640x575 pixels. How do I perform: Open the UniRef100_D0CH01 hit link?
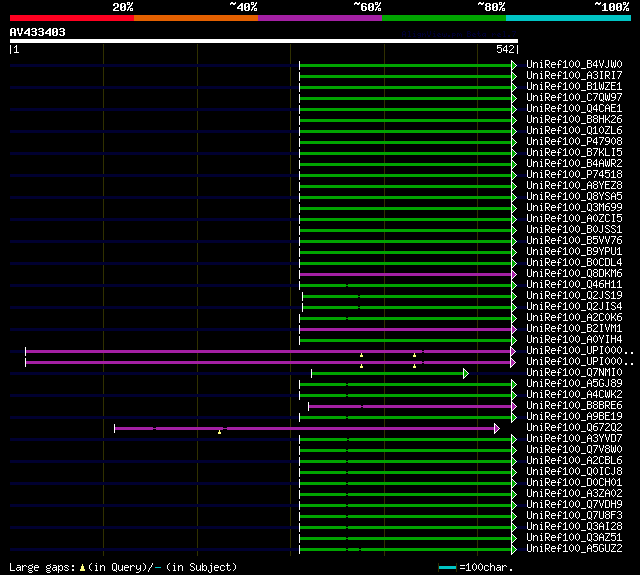574,483
